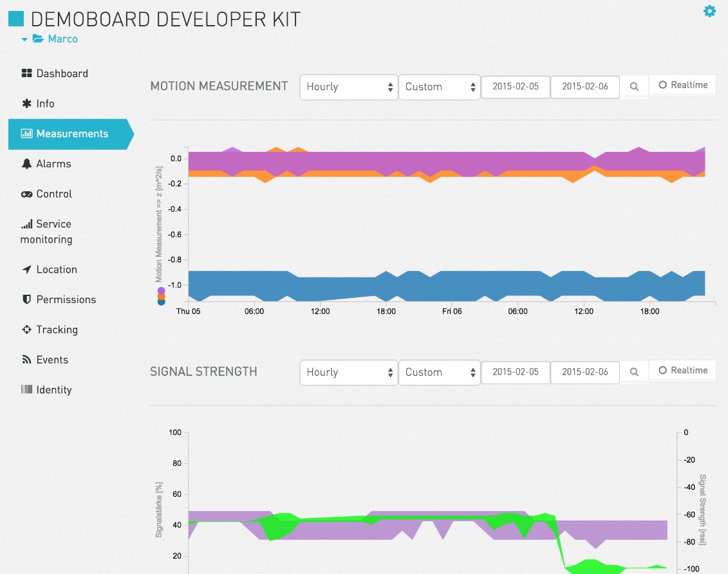The height and width of the screenshot is (574, 728).
Task: Collapse the Marco folder tree
Action: coord(24,39)
